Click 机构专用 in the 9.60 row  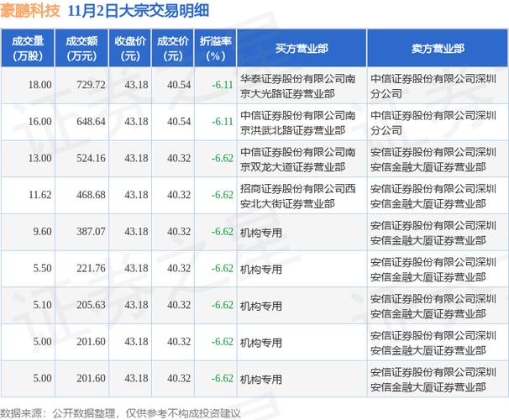coord(261,233)
